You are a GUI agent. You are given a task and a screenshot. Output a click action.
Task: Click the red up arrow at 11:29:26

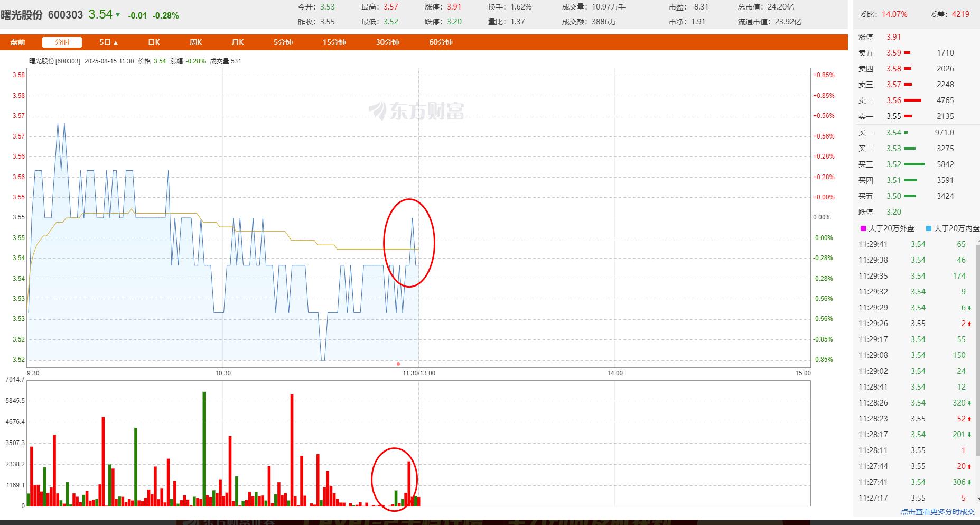(x=969, y=324)
